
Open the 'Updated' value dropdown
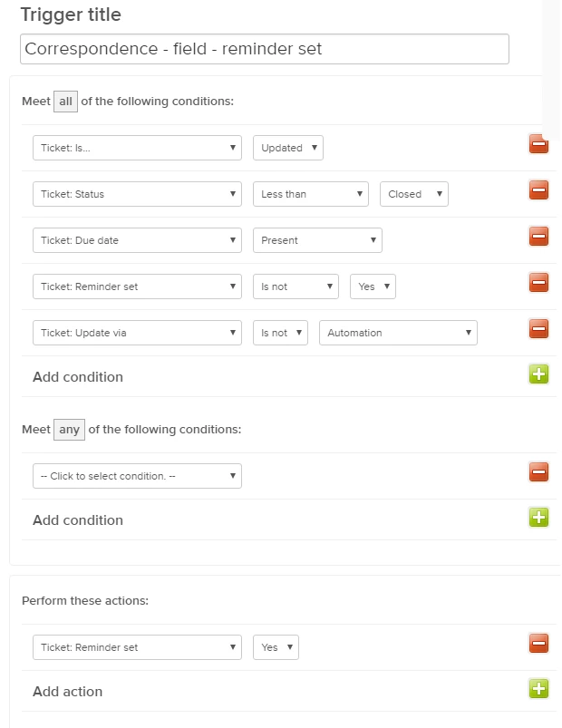point(287,148)
